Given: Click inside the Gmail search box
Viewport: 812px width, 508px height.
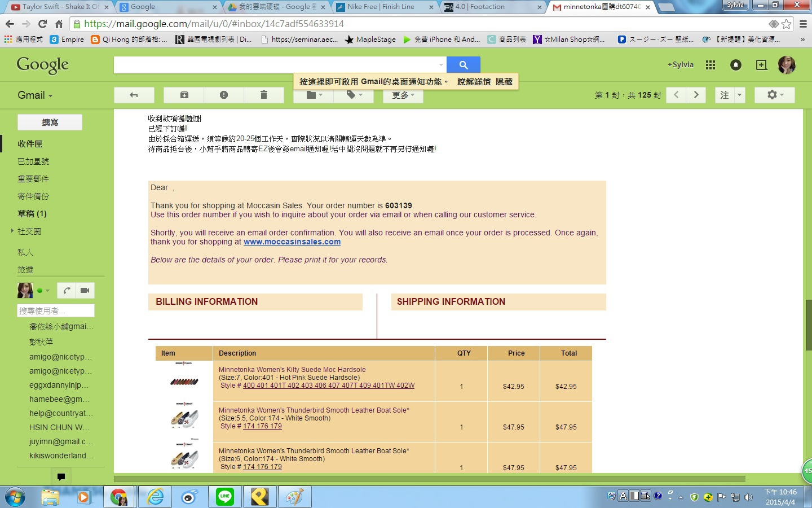Looking at the screenshot, I should (275, 65).
